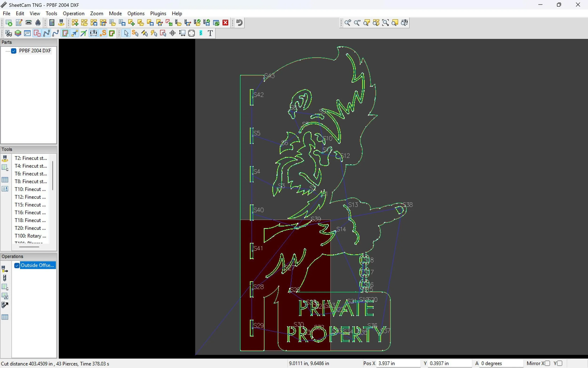Open the calculator icon in toolbar
This screenshot has width=588, height=368.
pyautogui.click(x=52, y=23)
